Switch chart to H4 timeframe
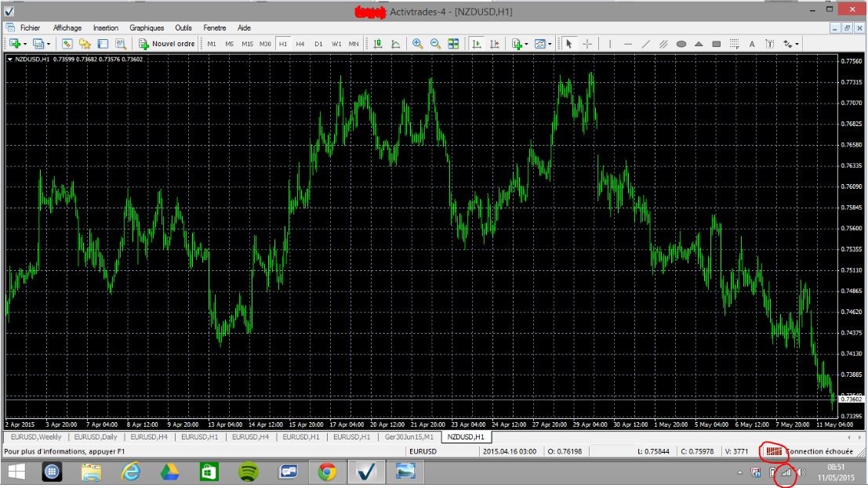868x488 pixels. pyautogui.click(x=300, y=44)
